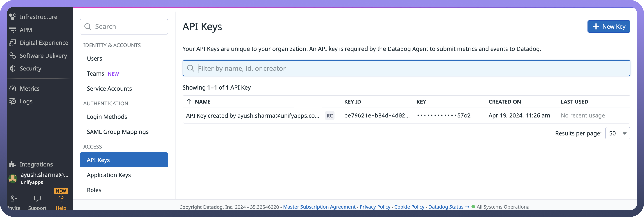
Task: Open Integrations puzzle icon
Action: point(13,164)
